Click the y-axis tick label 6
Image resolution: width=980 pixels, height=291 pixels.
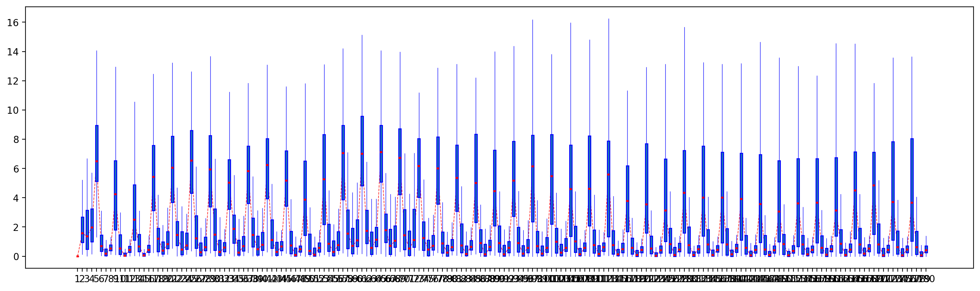(x=16, y=169)
